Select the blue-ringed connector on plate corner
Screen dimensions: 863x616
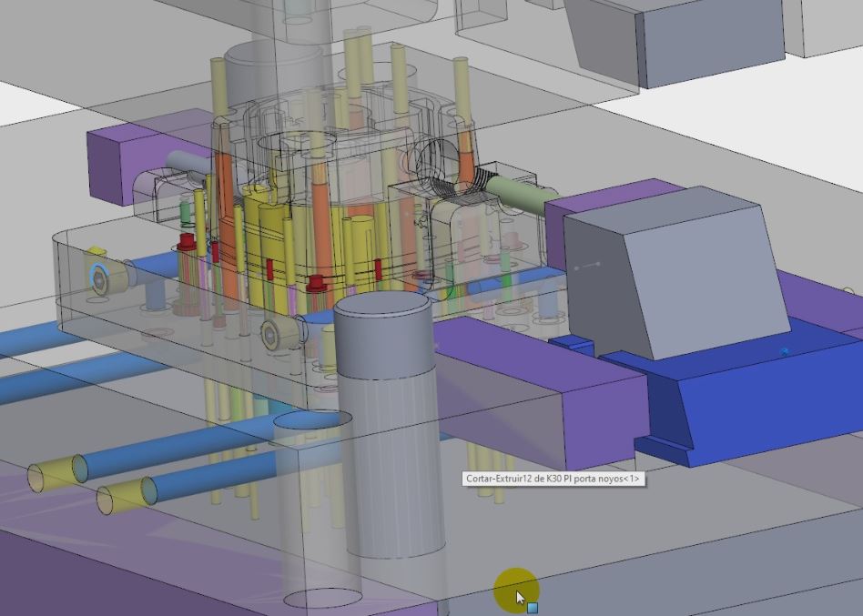99,277
